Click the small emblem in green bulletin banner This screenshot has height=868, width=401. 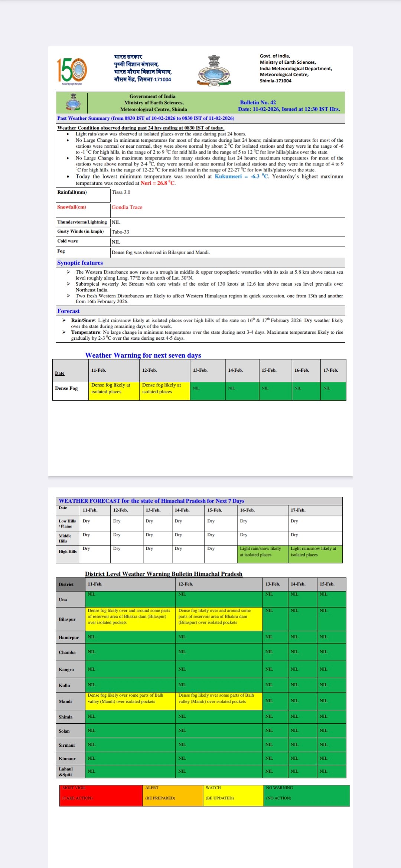pyautogui.click(x=73, y=102)
